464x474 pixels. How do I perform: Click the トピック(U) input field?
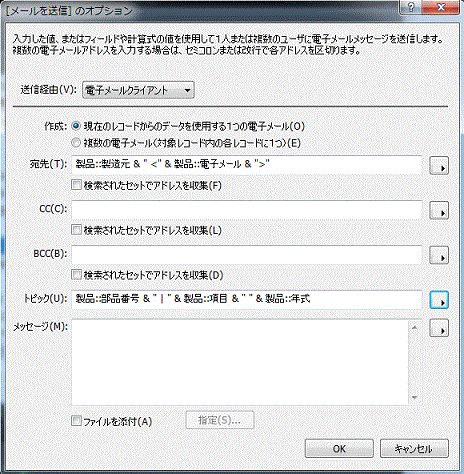247,299
